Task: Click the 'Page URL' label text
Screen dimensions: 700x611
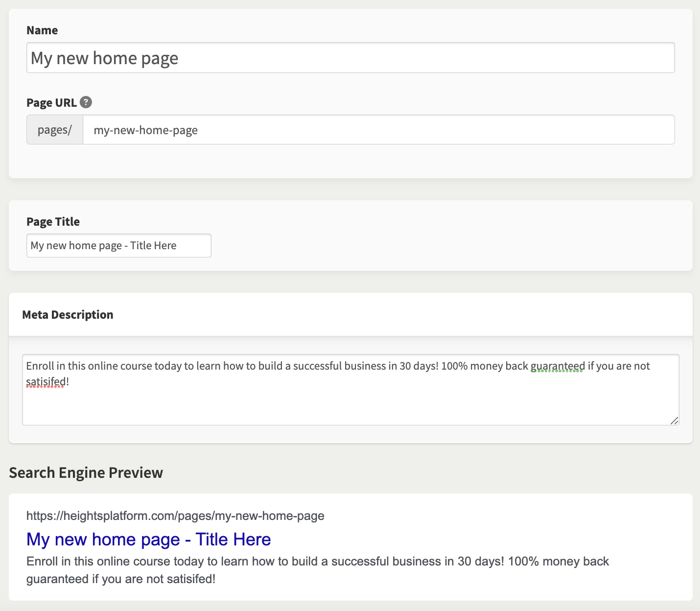Action: click(x=51, y=103)
